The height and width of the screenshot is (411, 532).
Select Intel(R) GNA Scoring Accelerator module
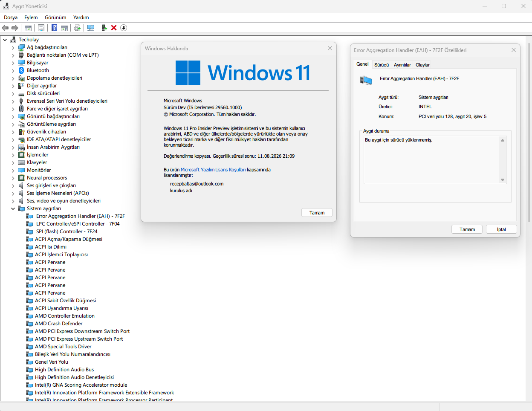[81, 385]
